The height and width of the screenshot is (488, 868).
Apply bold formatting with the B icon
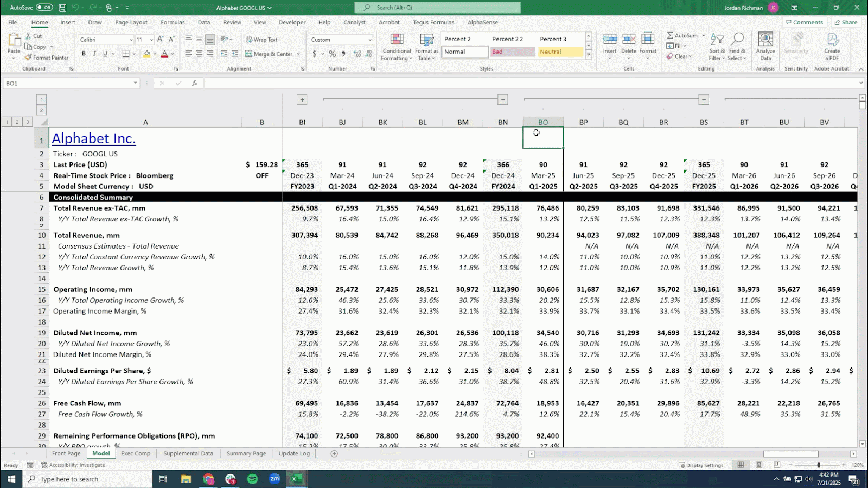(x=84, y=54)
